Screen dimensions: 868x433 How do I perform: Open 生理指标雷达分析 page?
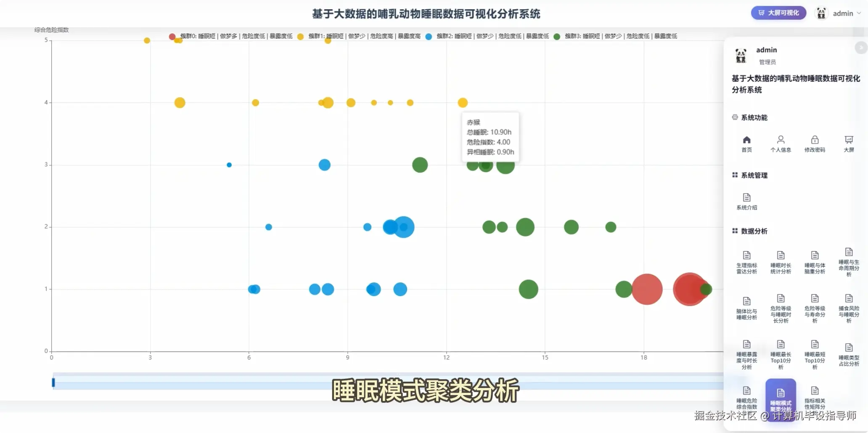pos(746,263)
